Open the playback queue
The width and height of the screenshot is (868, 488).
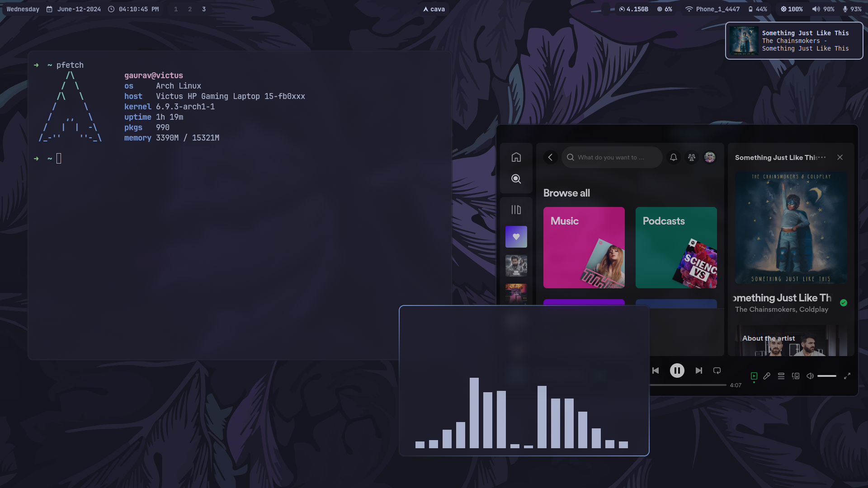(x=781, y=376)
